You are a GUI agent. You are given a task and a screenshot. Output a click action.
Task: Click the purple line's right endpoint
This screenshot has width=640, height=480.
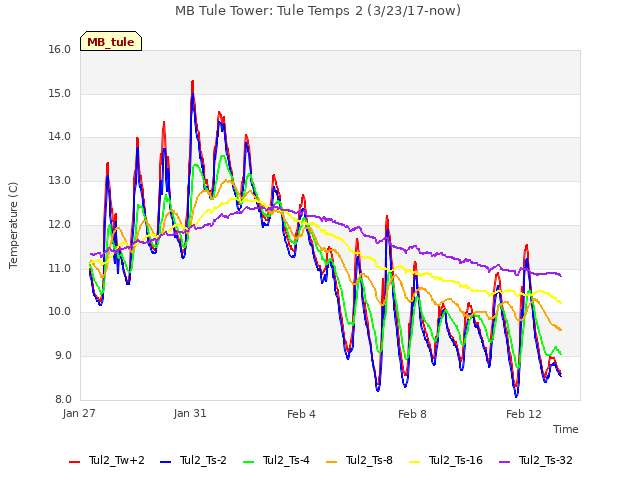point(561,276)
